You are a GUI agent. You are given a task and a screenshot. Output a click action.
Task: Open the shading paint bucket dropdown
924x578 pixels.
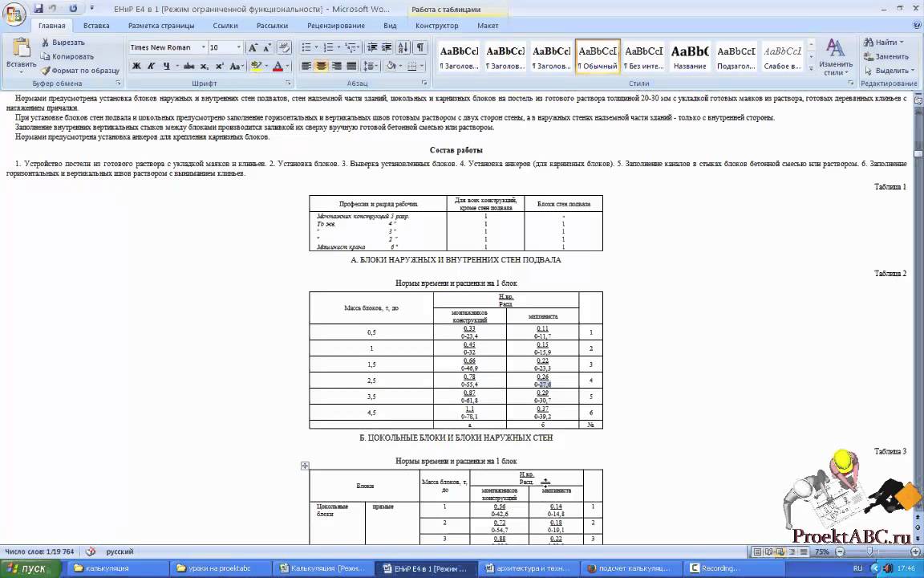pyautogui.click(x=400, y=66)
